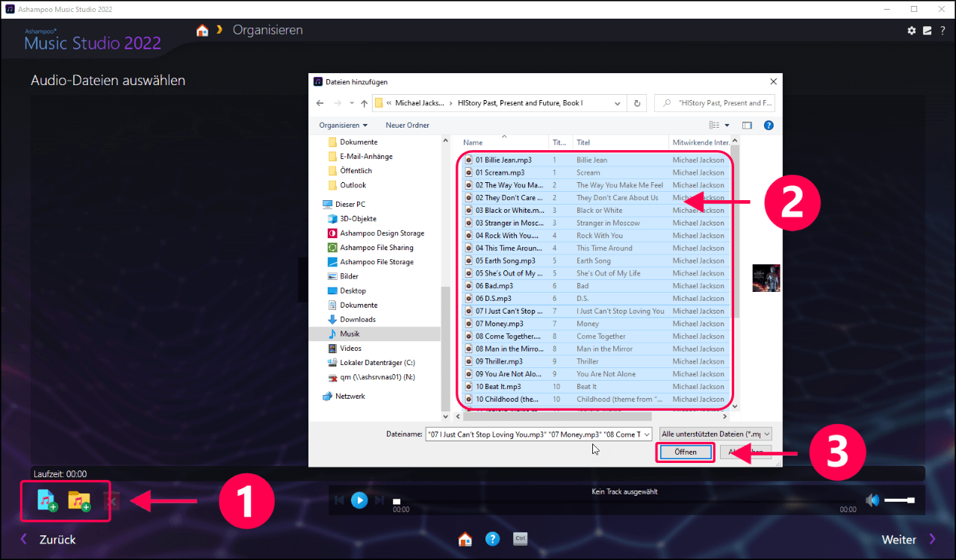Select file 01 Scream.mp3
956x560 pixels.
pyautogui.click(x=500, y=172)
